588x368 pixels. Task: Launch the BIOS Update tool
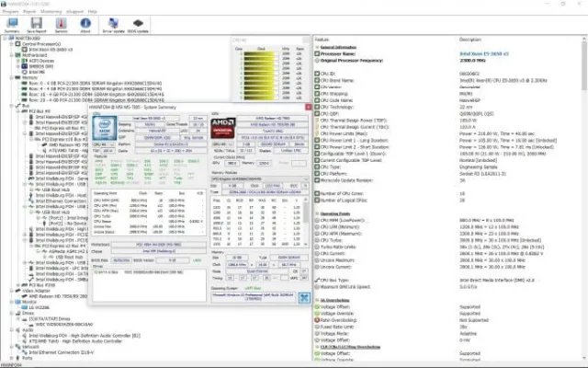[138, 25]
